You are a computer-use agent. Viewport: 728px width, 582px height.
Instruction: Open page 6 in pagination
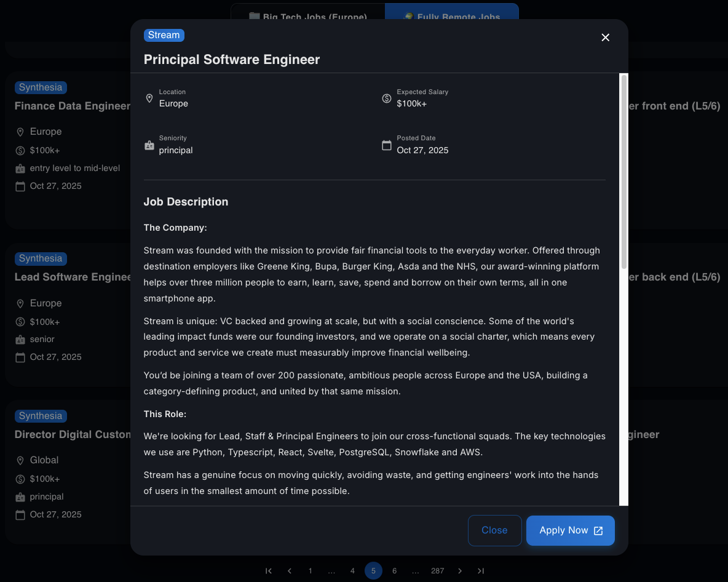coord(394,571)
